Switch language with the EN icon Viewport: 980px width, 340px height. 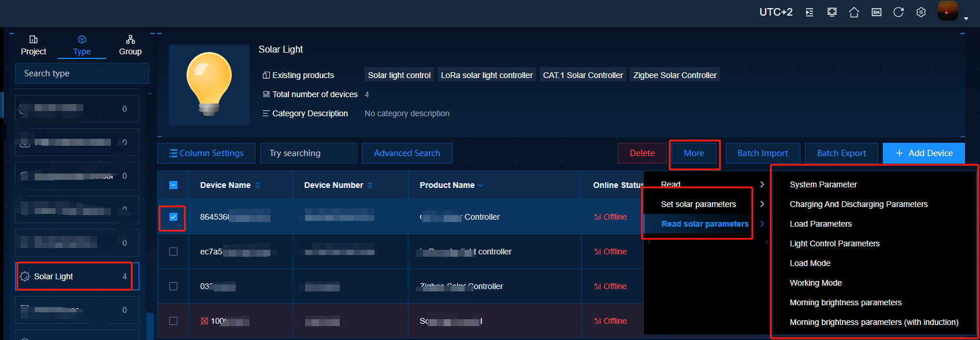click(x=877, y=12)
